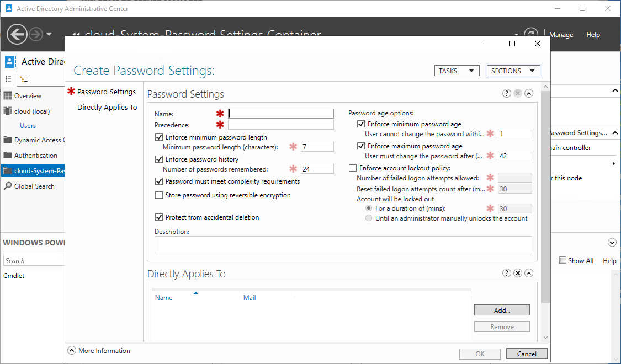Toggle password complexity requirements checkbox
621x364 pixels.
(159, 181)
